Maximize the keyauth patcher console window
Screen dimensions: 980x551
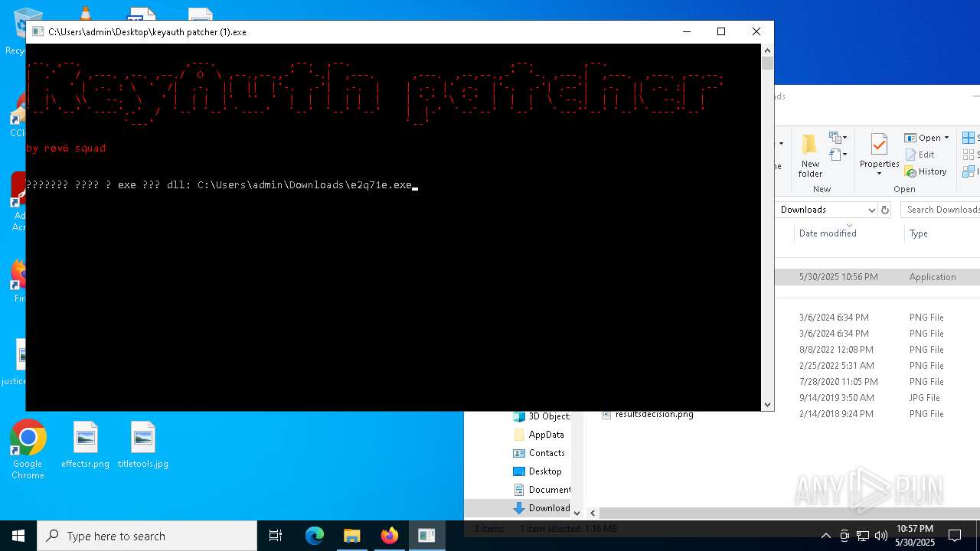(720, 31)
